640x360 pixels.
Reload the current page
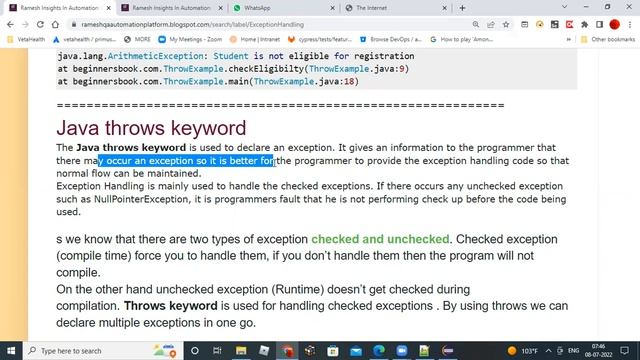(40, 24)
